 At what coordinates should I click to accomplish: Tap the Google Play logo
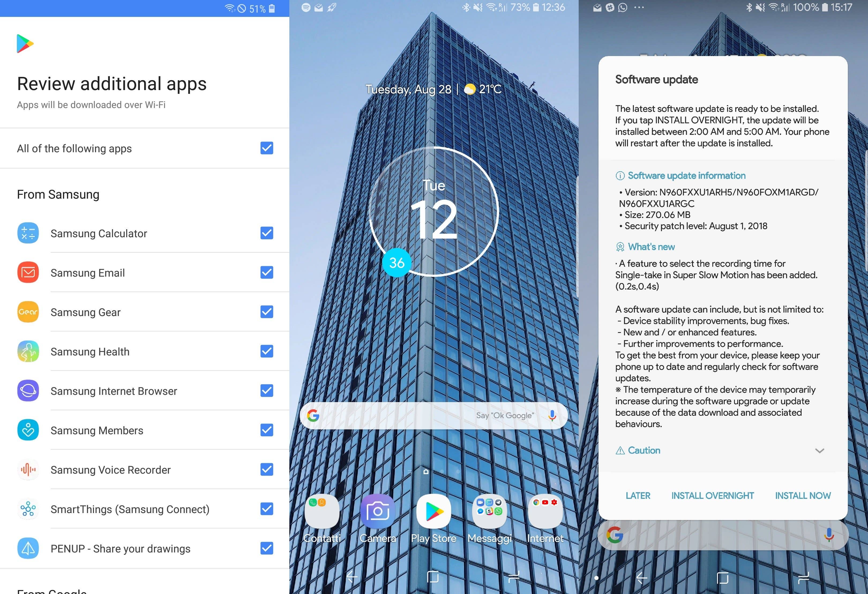[25, 43]
